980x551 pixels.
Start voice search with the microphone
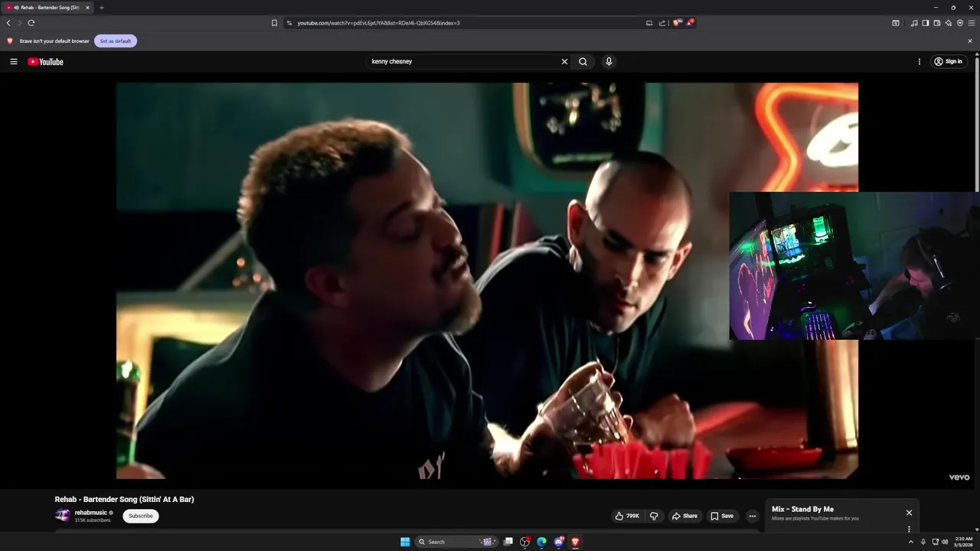tap(609, 61)
